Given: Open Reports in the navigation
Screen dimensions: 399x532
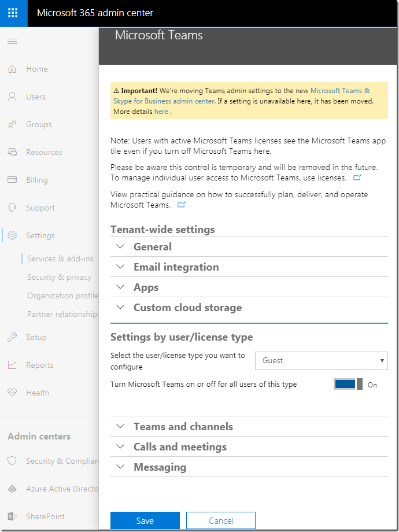Looking at the screenshot, I should pyautogui.click(x=40, y=365).
